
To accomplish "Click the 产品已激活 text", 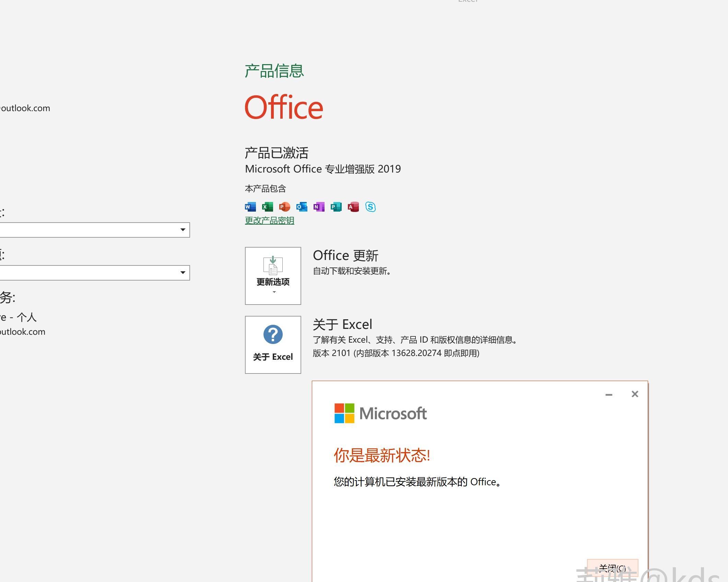I will pos(277,153).
